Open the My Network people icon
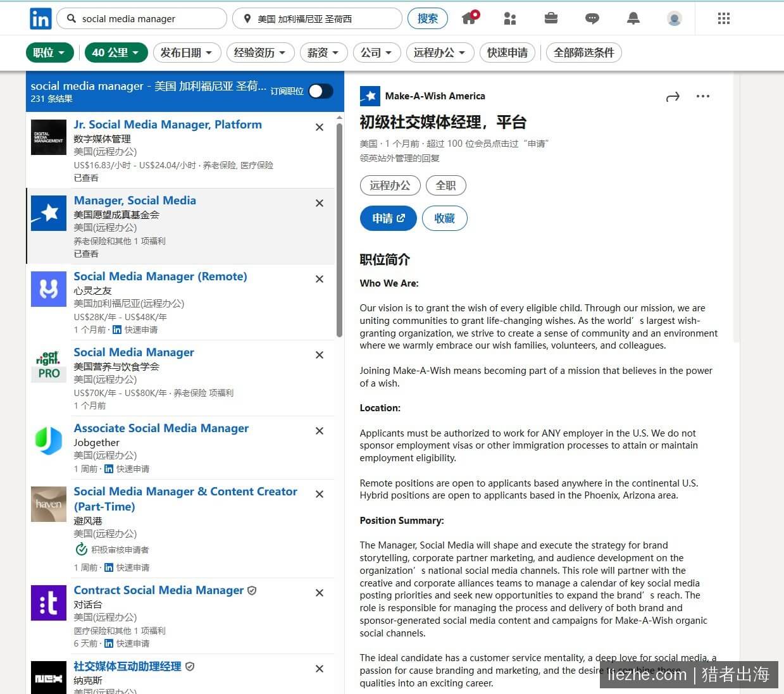This screenshot has width=784, height=694. pos(510,18)
